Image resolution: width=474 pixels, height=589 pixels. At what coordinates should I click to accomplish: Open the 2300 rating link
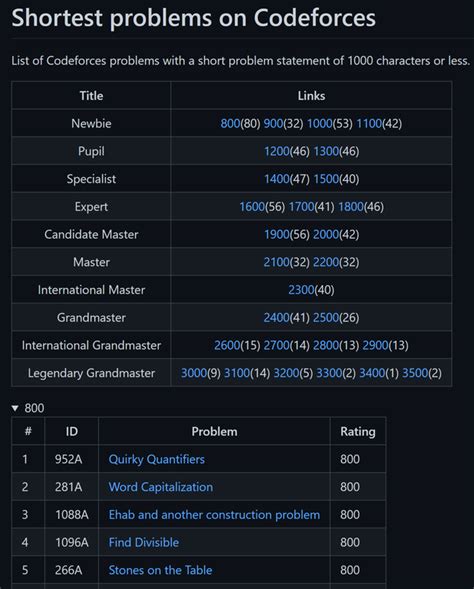tap(301, 290)
